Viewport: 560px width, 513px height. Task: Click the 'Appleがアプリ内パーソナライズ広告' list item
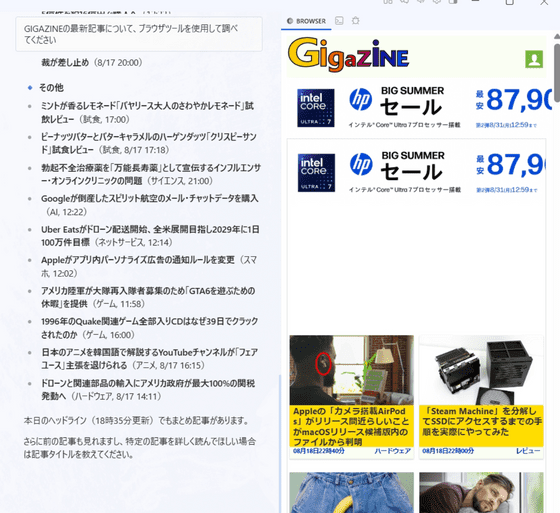(149, 267)
